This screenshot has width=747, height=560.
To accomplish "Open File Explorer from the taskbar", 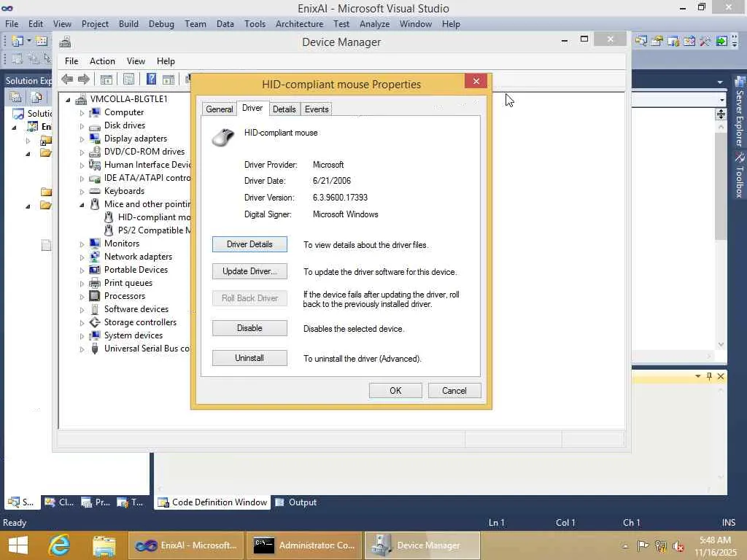I will click(104, 545).
